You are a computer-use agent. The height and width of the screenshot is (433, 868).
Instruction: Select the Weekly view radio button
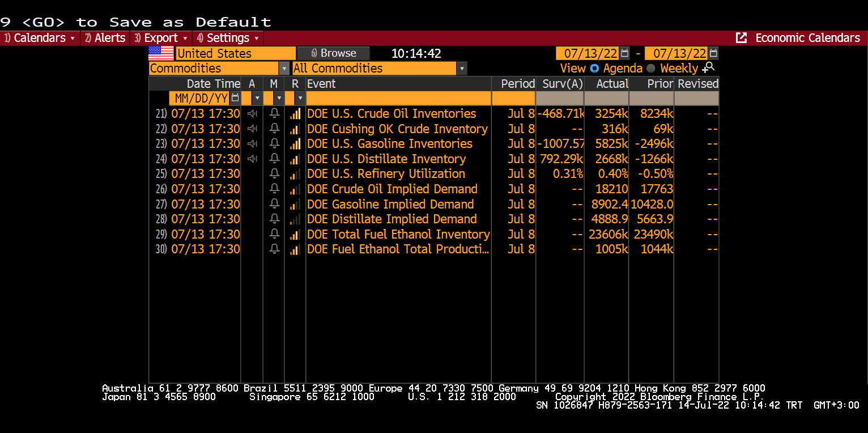click(x=650, y=68)
